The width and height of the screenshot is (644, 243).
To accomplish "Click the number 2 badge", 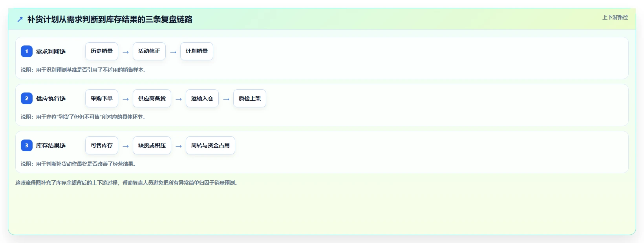I will [27, 98].
